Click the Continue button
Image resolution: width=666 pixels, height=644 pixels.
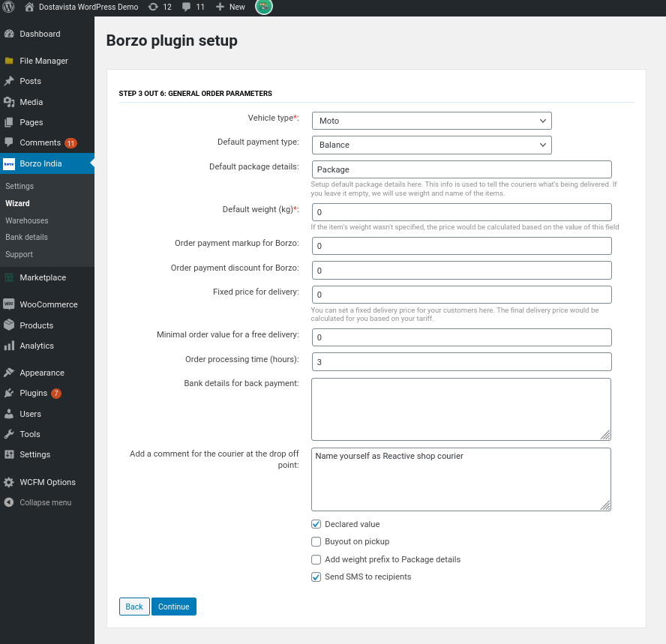coord(174,607)
